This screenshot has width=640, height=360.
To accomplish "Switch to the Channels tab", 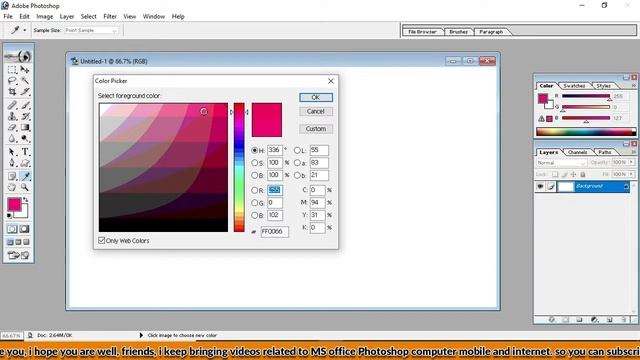I will click(578, 152).
